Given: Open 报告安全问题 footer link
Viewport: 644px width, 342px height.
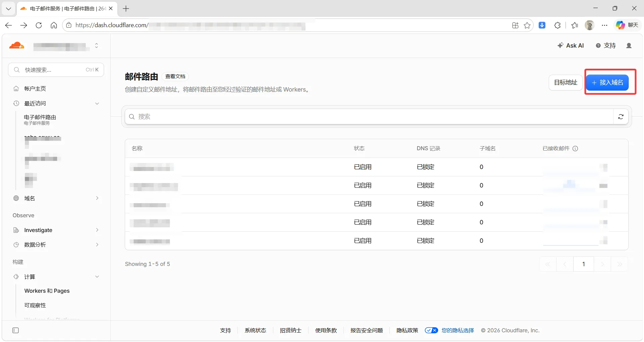Looking at the screenshot, I should click(x=367, y=331).
